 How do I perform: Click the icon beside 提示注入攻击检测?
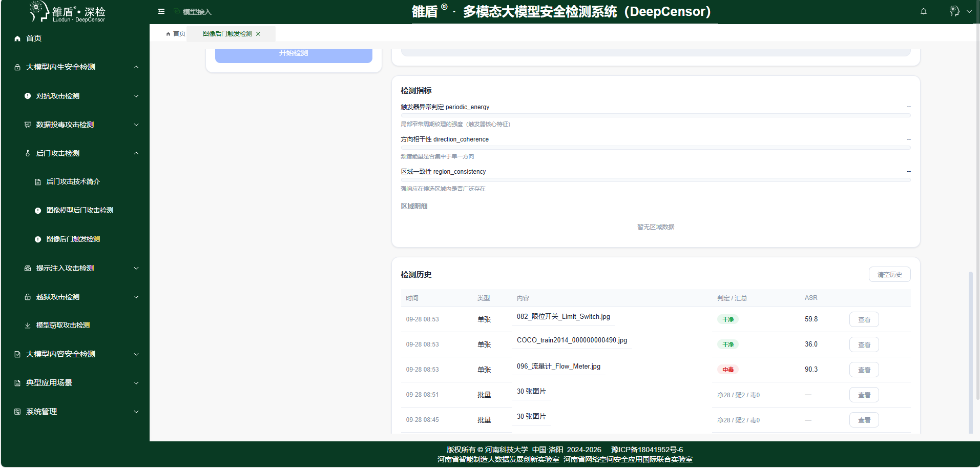pos(28,268)
